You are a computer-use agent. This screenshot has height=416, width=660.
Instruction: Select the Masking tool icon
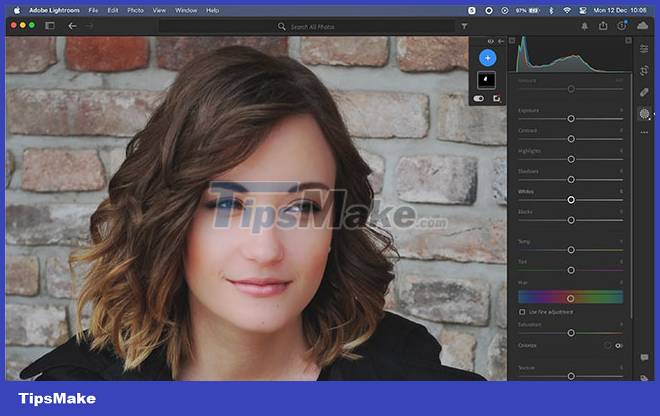tap(644, 113)
